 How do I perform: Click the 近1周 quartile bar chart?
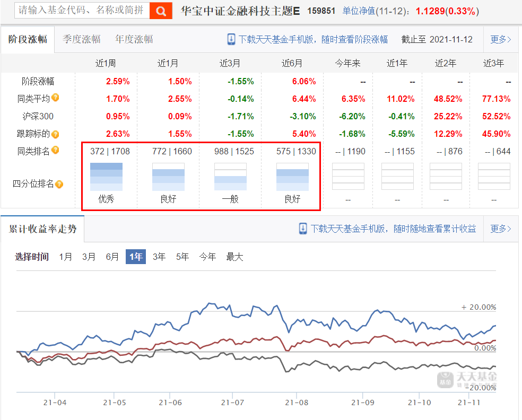click(x=106, y=177)
